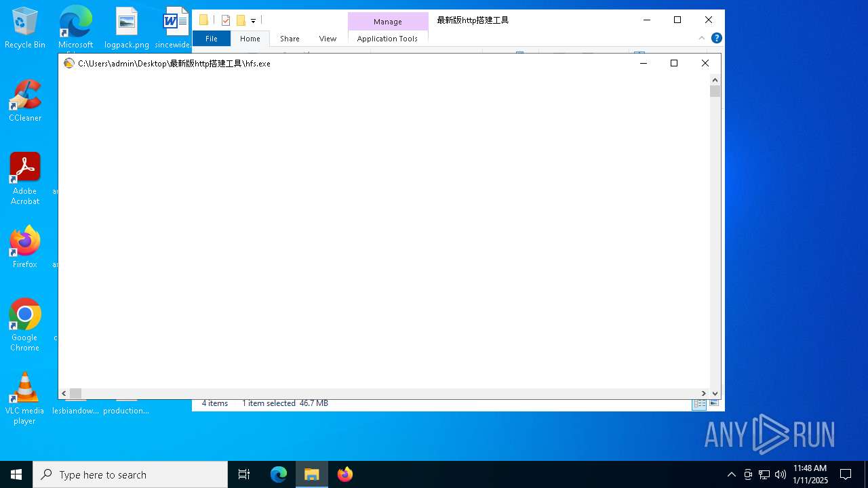This screenshot has height=488, width=868.
Task: Open the Microsoft Edge desktop shortcut
Action: click(x=75, y=28)
